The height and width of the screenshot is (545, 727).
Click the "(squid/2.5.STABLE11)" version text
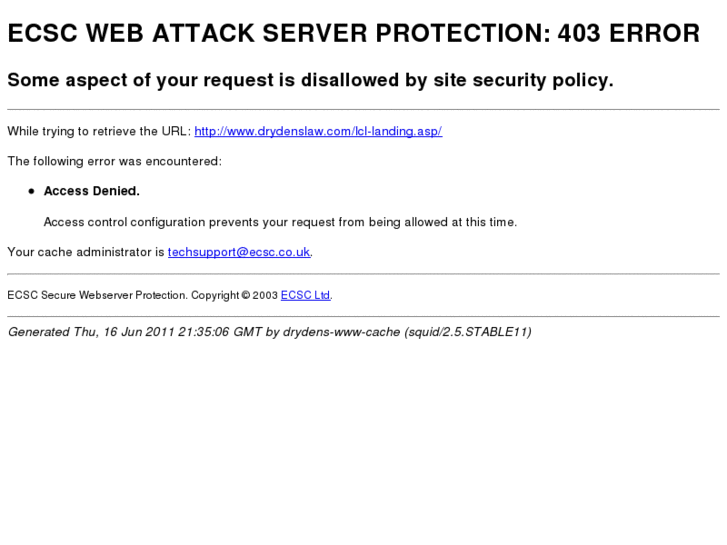click(468, 331)
